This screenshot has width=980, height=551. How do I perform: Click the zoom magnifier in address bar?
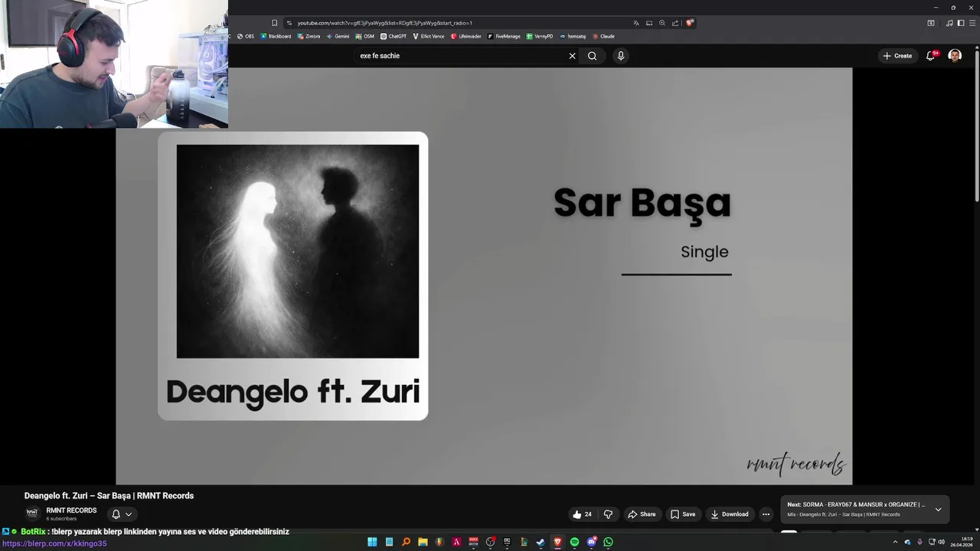tap(662, 23)
